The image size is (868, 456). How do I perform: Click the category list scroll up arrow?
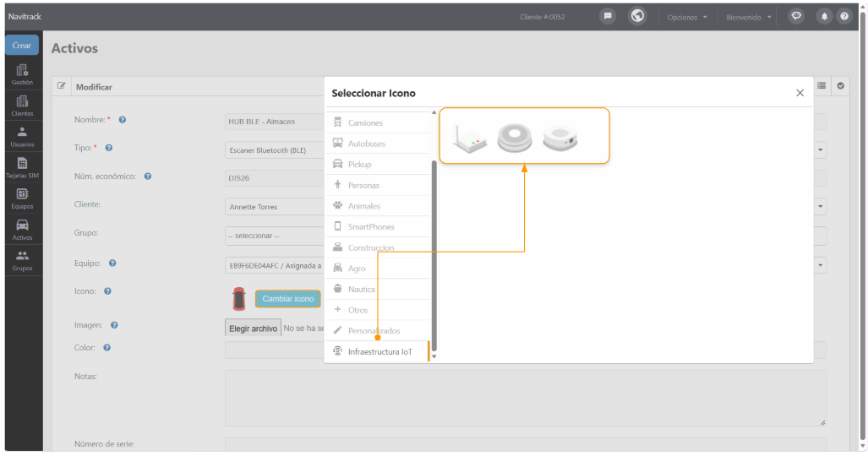(x=434, y=113)
